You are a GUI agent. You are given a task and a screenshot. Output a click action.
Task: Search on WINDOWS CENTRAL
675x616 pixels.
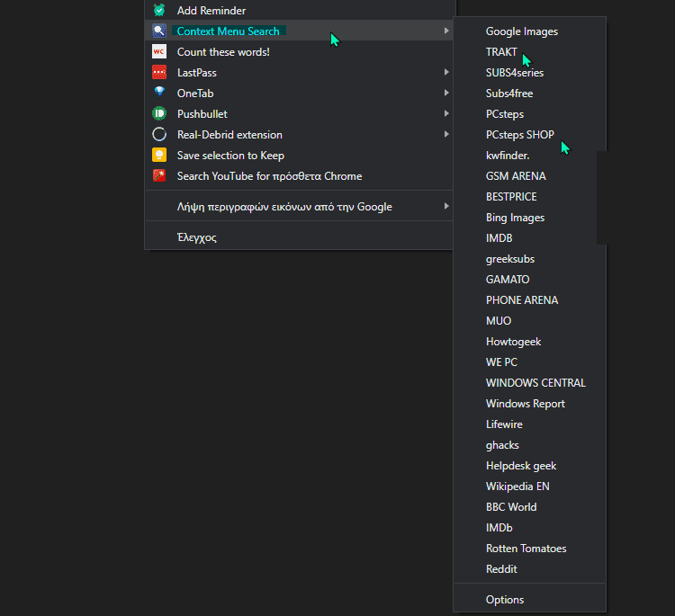click(530, 383)
